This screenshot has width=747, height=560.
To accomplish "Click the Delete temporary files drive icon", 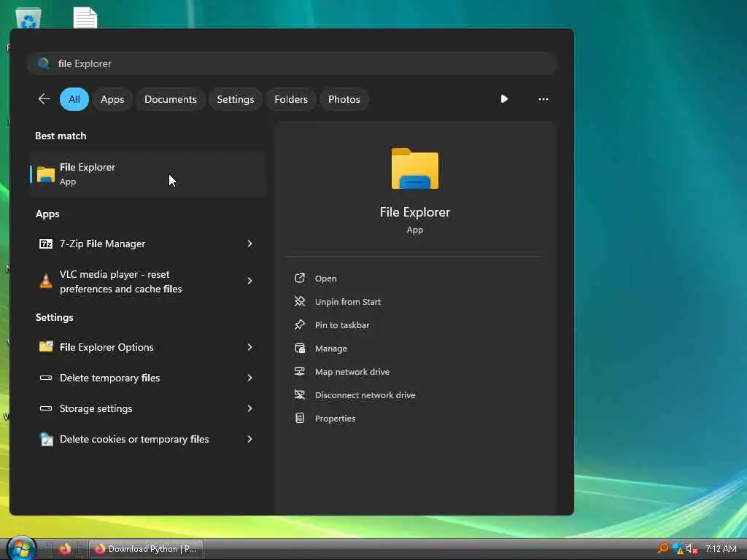I will click(46, 378).
